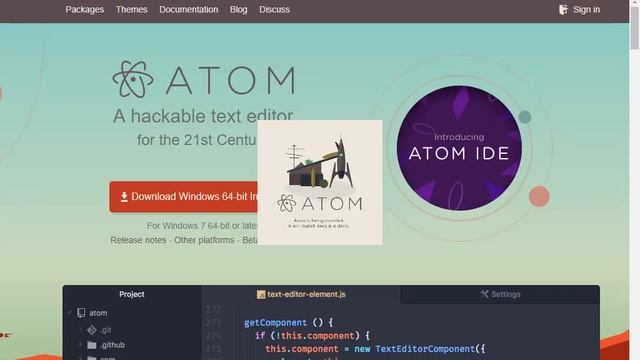Select the Project tab in the editor preview
Viewport: 640px width, 360px height.
[x=132, y=294]
